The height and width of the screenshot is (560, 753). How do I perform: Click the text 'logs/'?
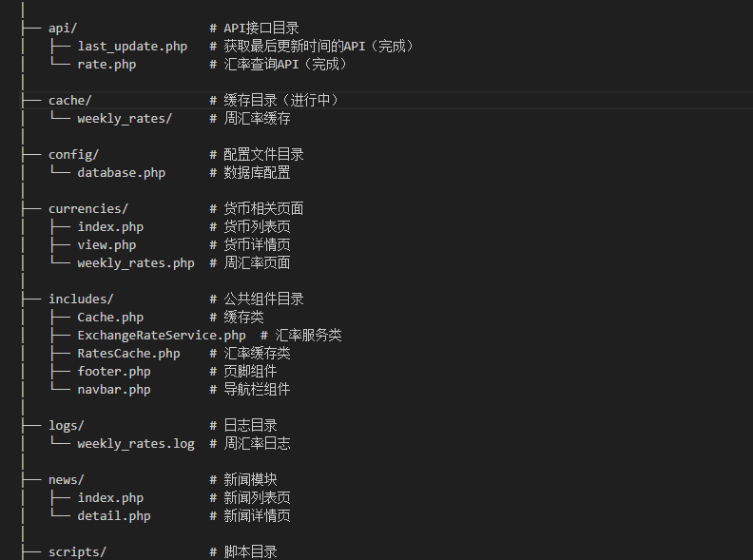[x=67, y=426]
